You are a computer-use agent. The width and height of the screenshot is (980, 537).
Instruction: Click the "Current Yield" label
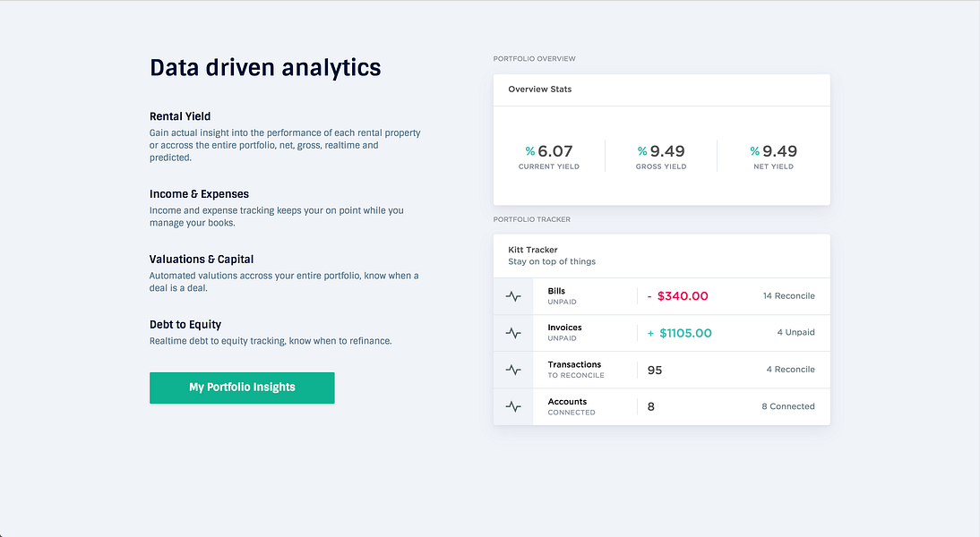point(549,166)
